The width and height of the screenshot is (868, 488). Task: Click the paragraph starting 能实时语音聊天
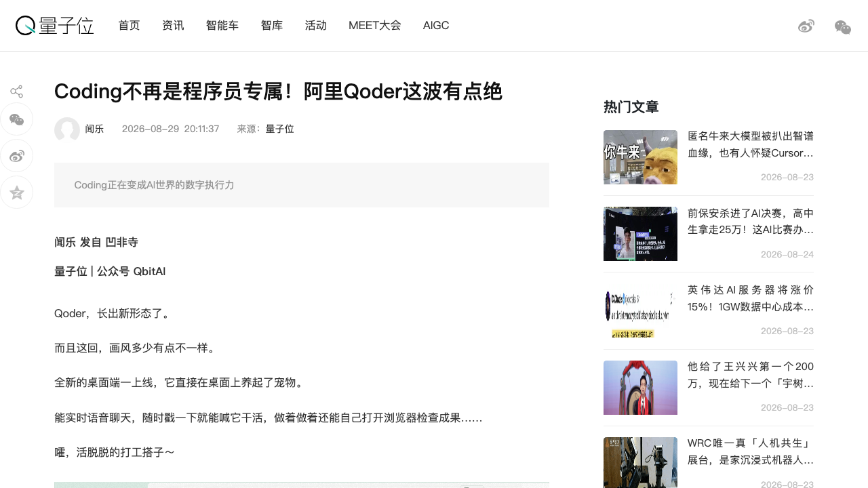[268, 418]
